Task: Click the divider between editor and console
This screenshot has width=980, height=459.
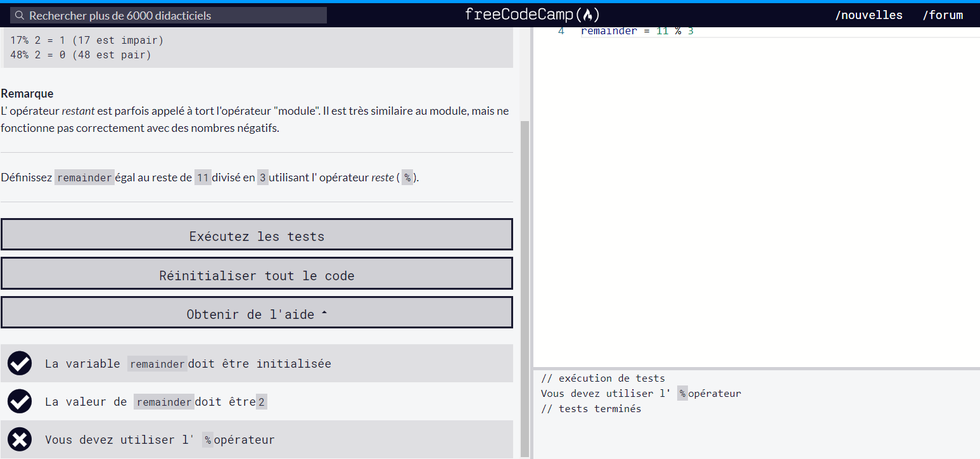Action: (x=756, y=368)
